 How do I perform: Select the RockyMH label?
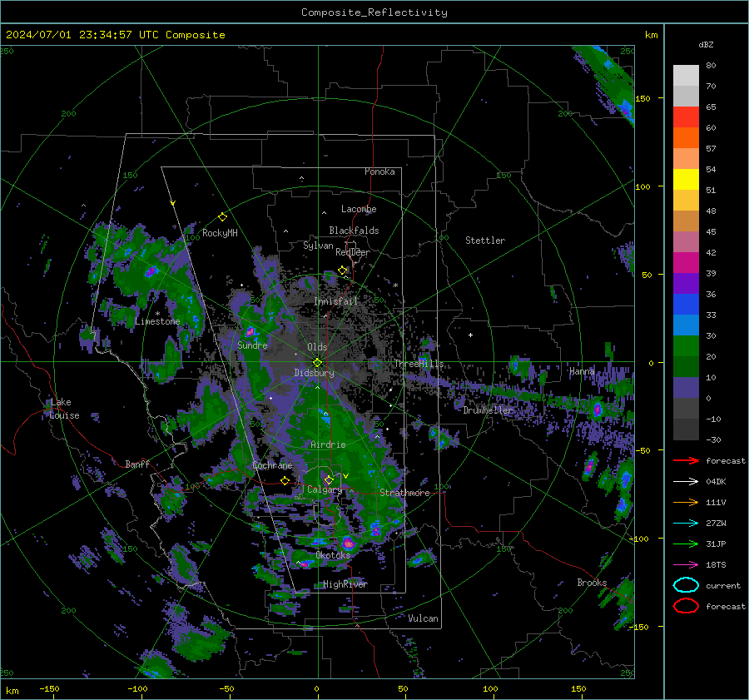coord(220,233)
